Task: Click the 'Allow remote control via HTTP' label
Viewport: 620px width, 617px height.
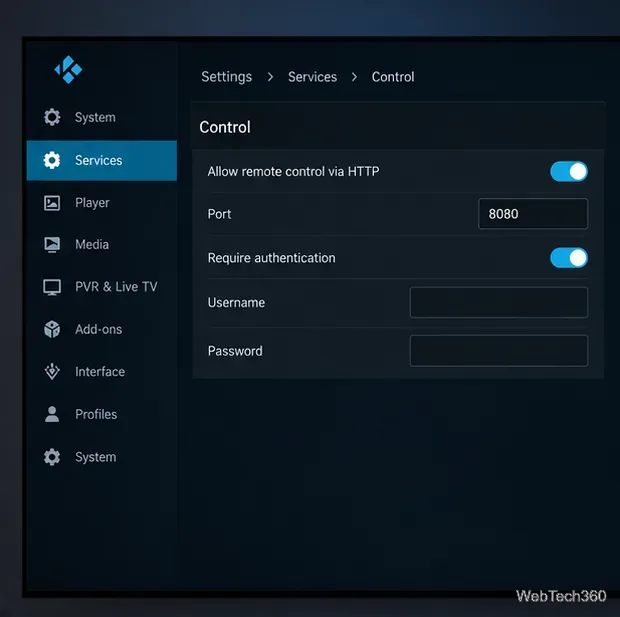Action: (x=293, y=171)
